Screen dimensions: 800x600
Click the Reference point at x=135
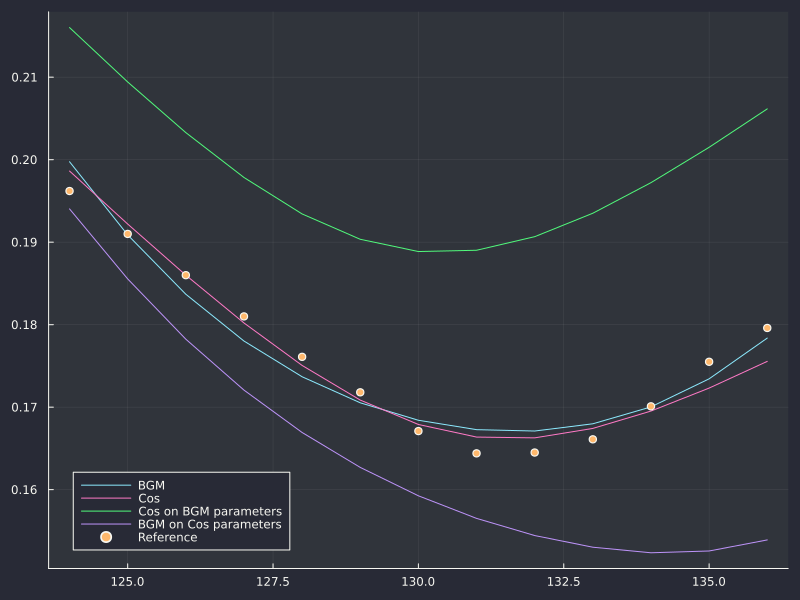(x=709, y=362)
